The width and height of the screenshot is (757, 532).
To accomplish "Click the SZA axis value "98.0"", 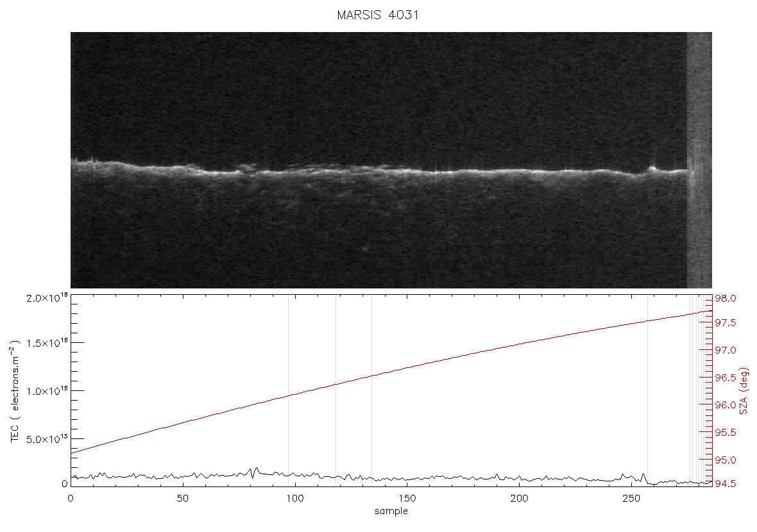I will tap(726, 299).
